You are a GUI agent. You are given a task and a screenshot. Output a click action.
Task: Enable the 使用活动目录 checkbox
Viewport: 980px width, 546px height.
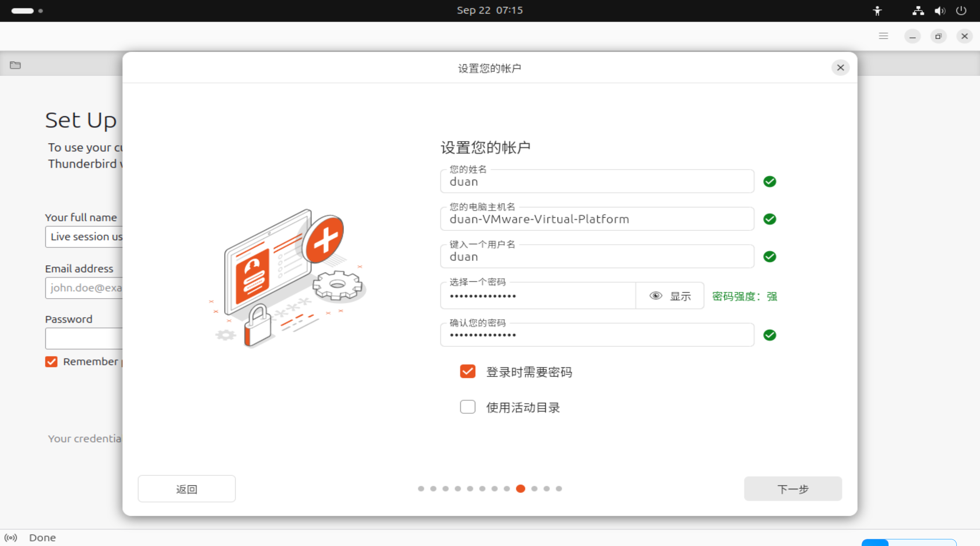[x=468, y=407]
